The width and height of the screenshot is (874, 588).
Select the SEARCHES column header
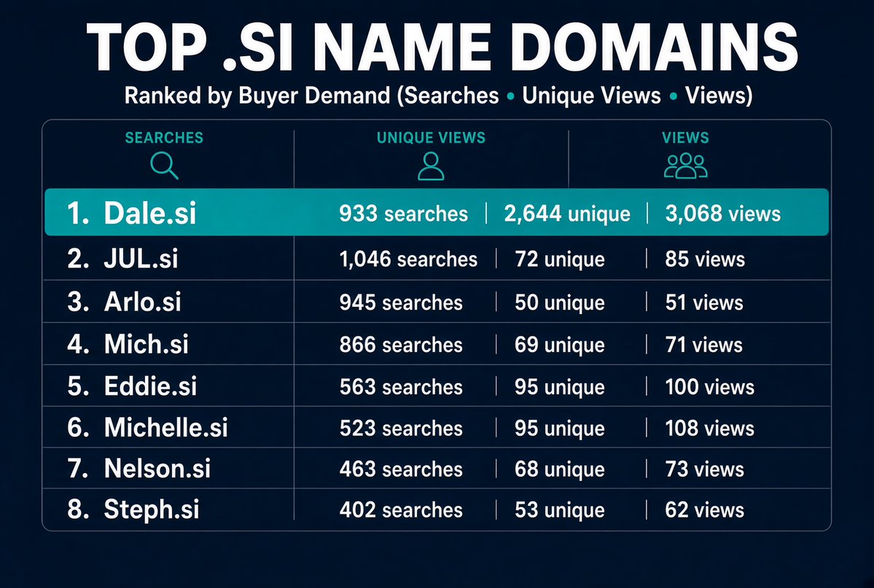pyautogui.click(x=164, y=138)
